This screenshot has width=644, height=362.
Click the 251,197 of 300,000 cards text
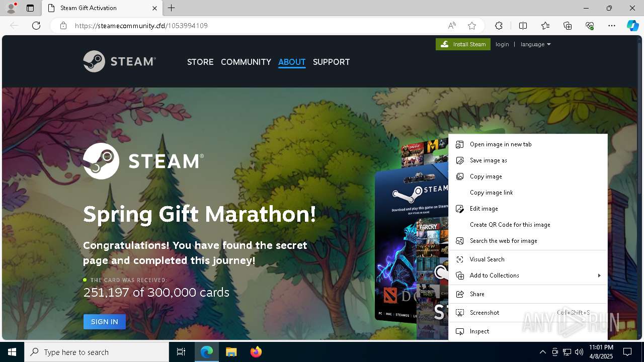[156, 293]
